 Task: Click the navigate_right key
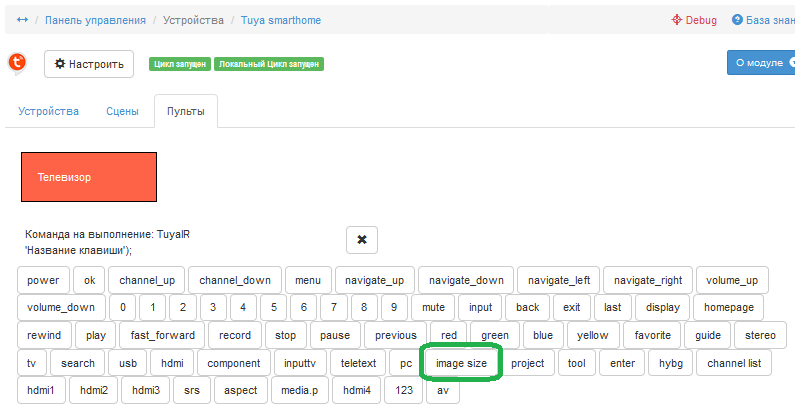(x=648, y=280)
